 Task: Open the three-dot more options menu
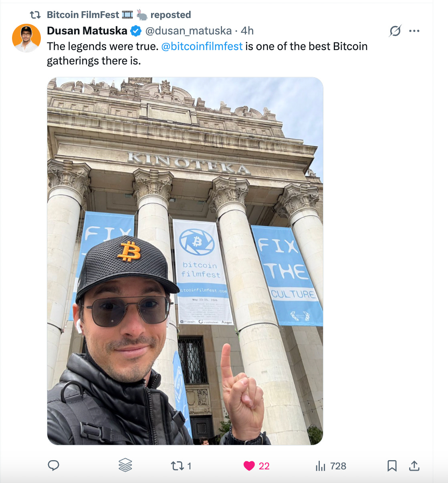tap(414, 31)
